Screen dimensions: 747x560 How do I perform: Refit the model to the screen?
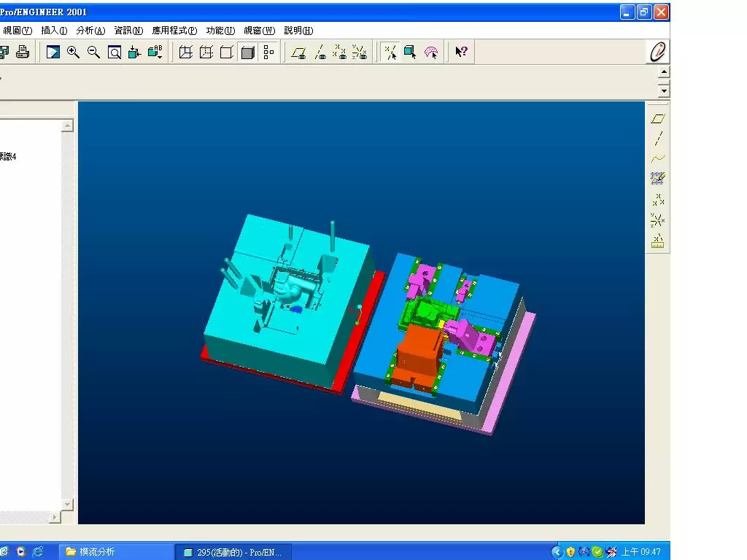click(113, 52)
